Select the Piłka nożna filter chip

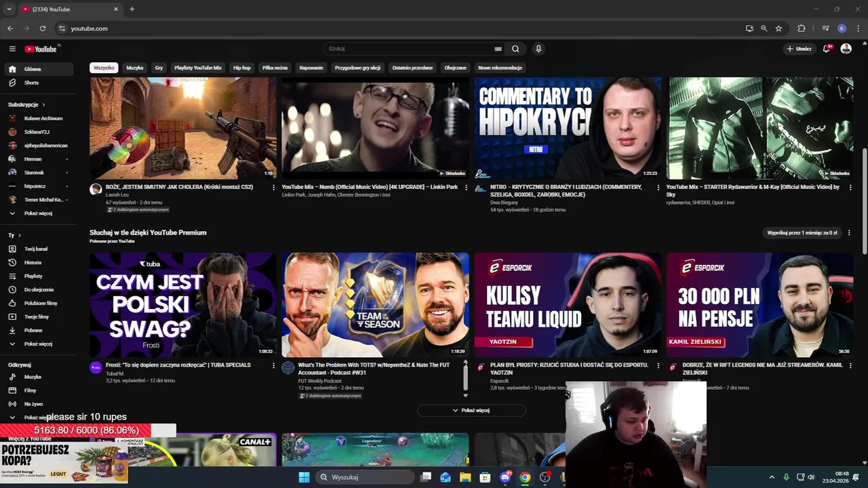pyautogui.click(x=275, y=68)
